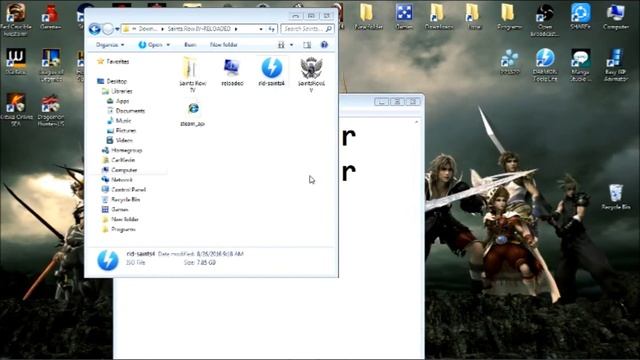Screen dimensions: 640x360
Task: Click the blue Help question mark icon
Action: [x=324, y=45]
